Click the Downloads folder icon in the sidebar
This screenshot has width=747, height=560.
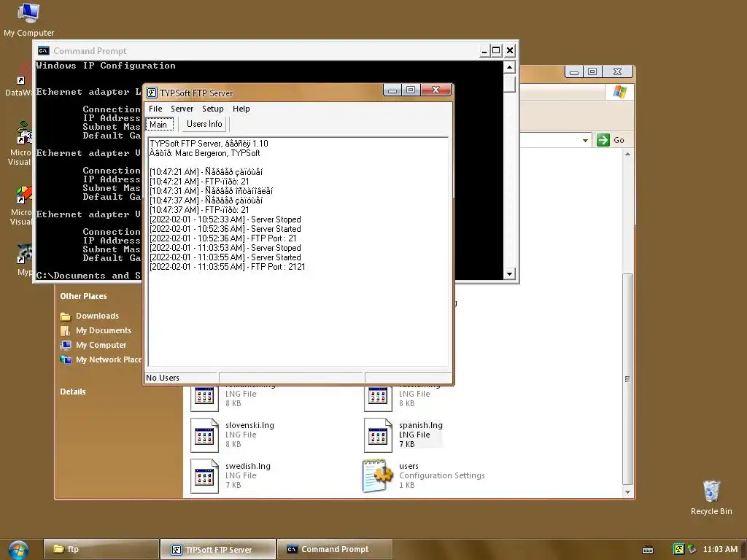coord(65,316)
